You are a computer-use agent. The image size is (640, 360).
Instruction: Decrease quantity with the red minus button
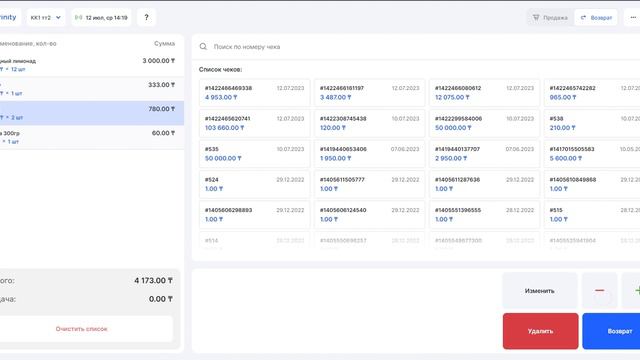tap(599, 291)
